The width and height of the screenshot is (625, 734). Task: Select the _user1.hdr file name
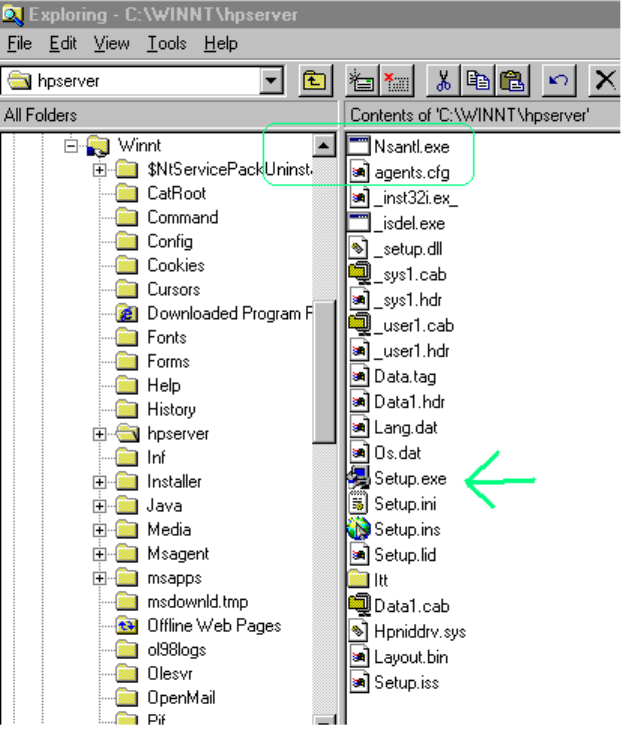tap(412, 352)
